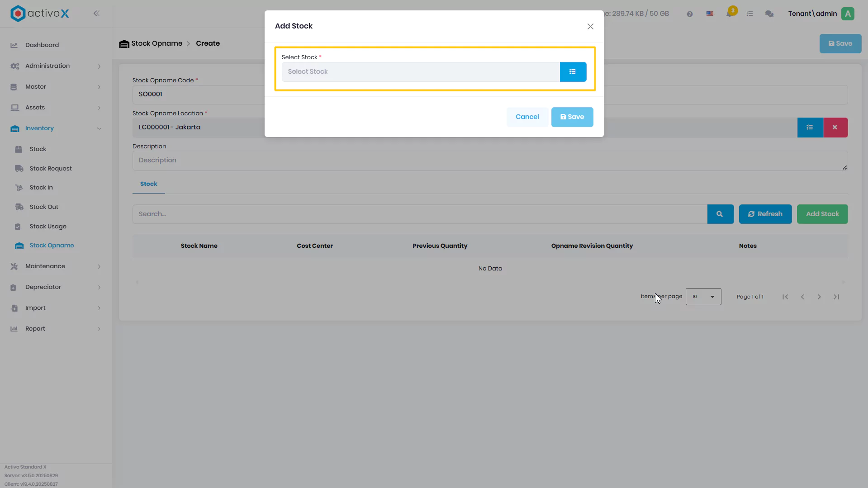Viewport: 868px width, 488px height.
Task: Click the Stock box icon in sidebar
Action: pyautogui.click(x=19, y=150)
